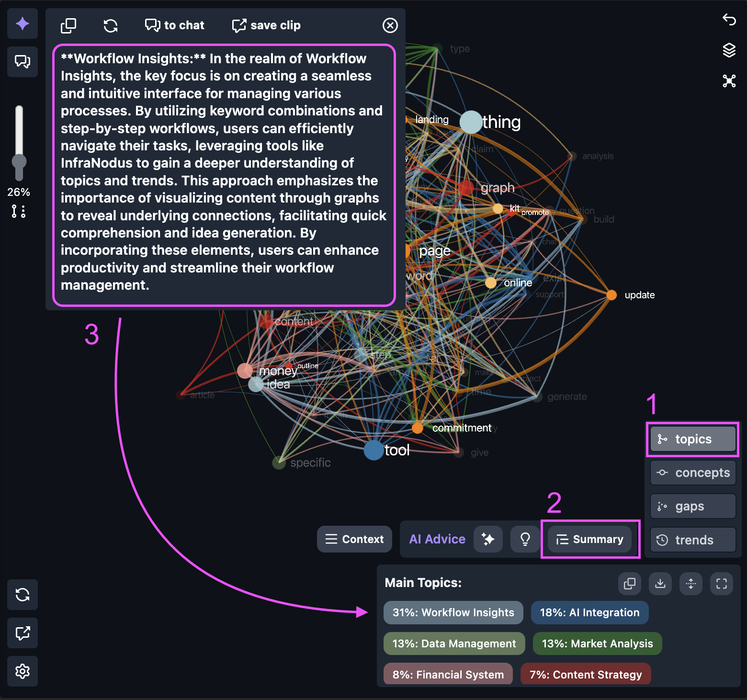Click the copy icon in the summary popup toolbar

[68, 25]
